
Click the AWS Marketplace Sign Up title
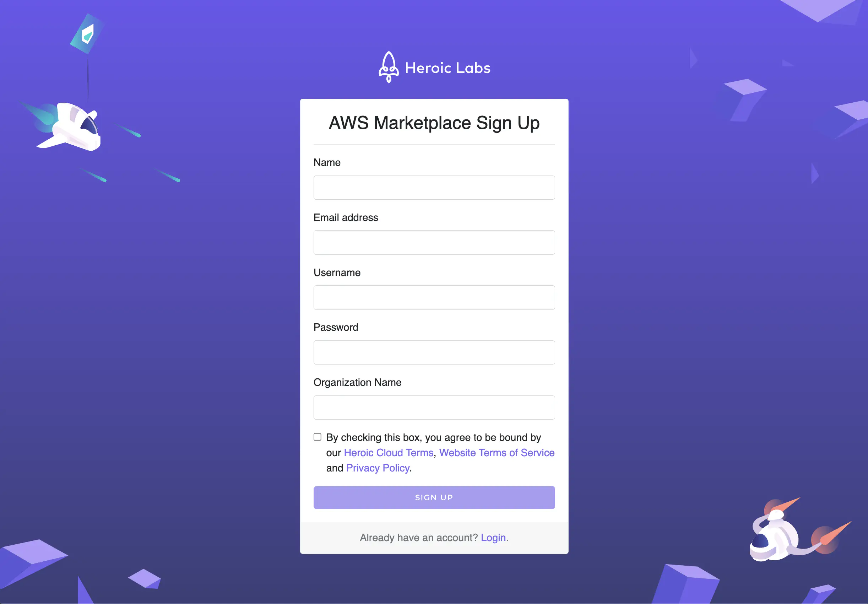tap(433, 123)
